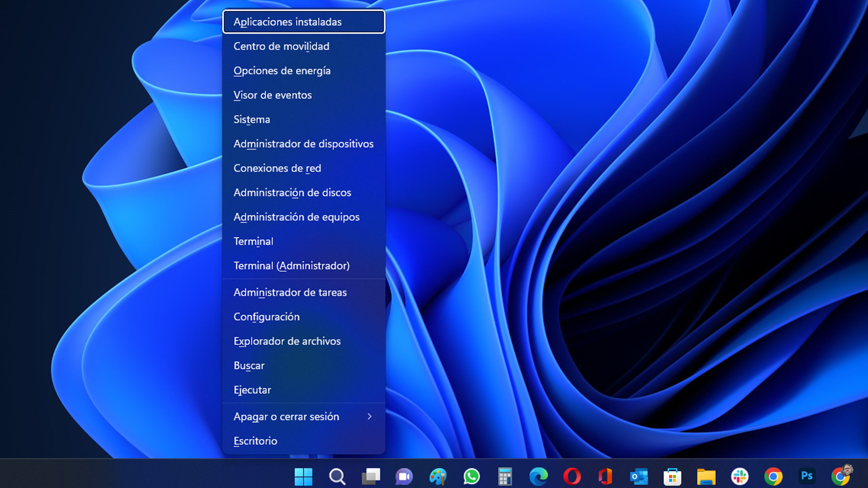Launch Terminal (Administrador)
The width and height of the screenshot is (868, 488).
[x=304, y=266]
